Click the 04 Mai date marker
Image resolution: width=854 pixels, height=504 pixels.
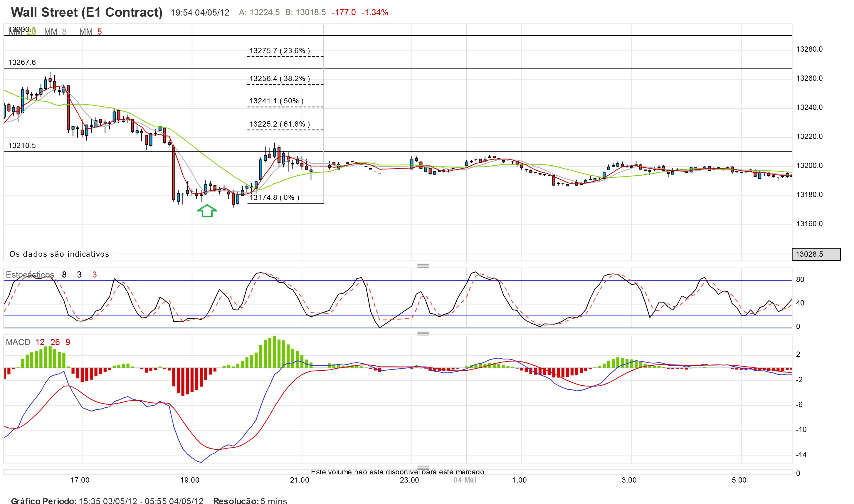(465, 480)
